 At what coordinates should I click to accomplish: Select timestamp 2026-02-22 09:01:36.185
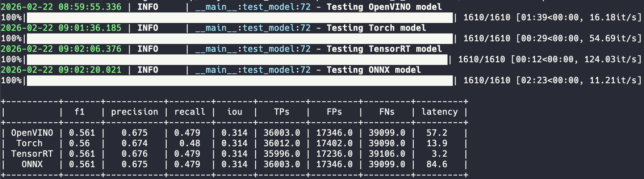point(61,28)
